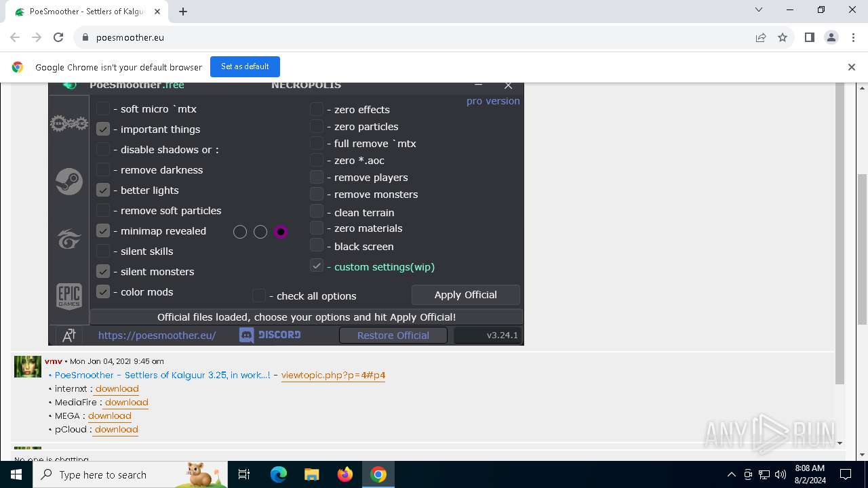Click the Epic Games icon in sidebar
The width and height of the screenshot is (868, 488).
point(69,296)
